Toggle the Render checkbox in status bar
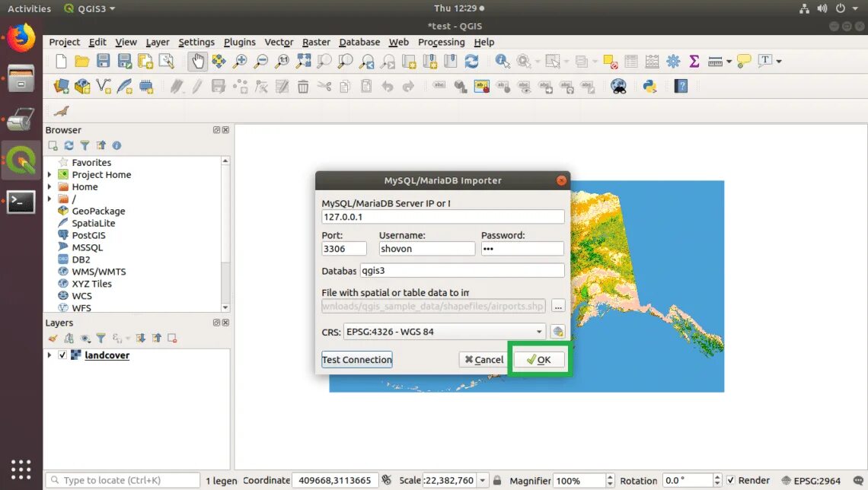The image size is (868, 490). (731, 480)
